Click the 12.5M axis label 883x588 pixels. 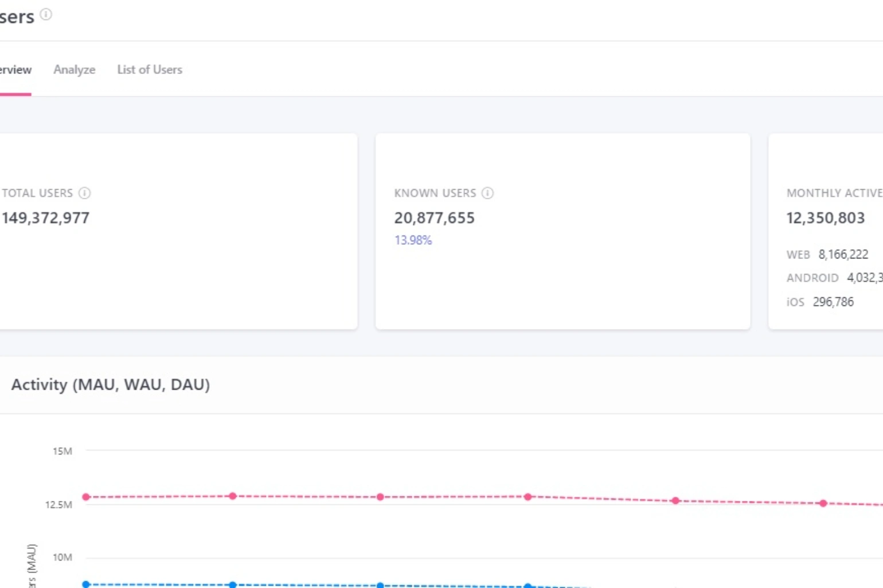59,505
